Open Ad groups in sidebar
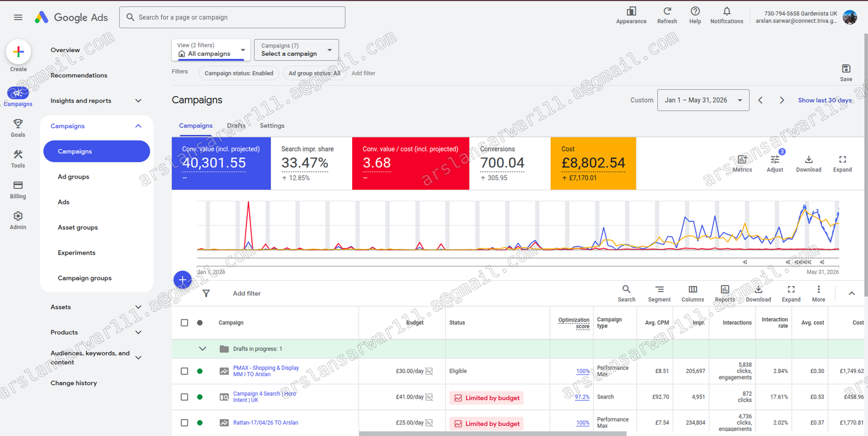 pyautogui.click(x=74, y=176)
